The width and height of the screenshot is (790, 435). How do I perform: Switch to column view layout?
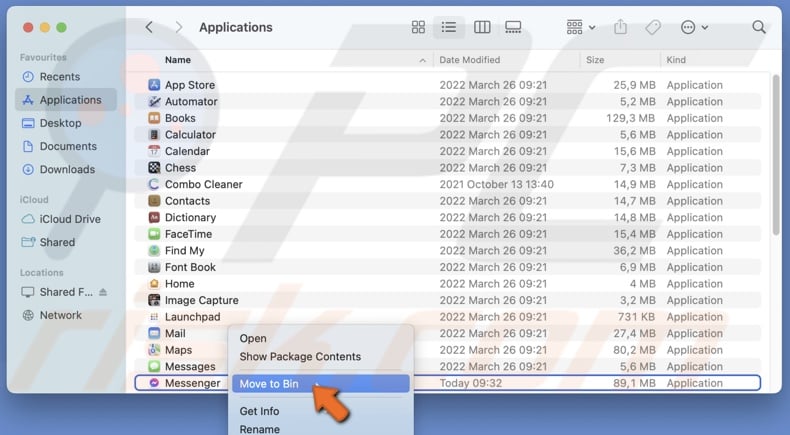(x=482, y=27)
